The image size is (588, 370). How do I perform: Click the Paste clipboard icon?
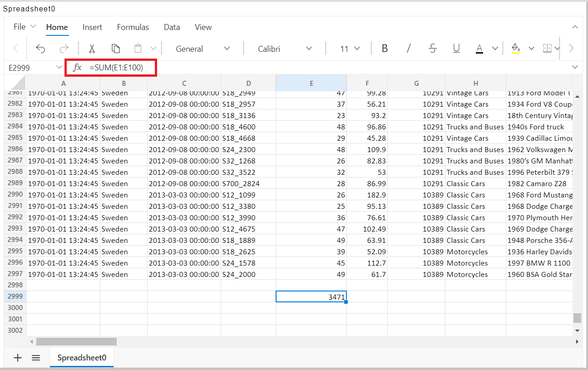click(138, 49)
